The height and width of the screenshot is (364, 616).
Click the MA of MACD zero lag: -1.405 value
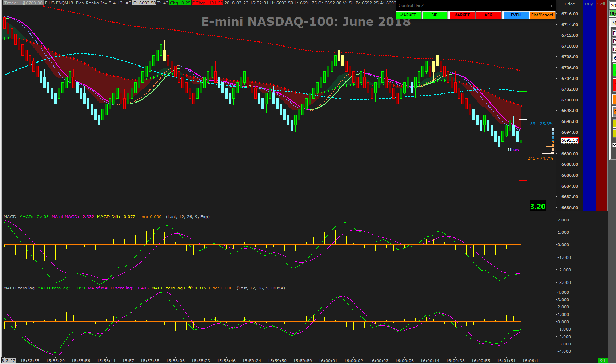118,288
